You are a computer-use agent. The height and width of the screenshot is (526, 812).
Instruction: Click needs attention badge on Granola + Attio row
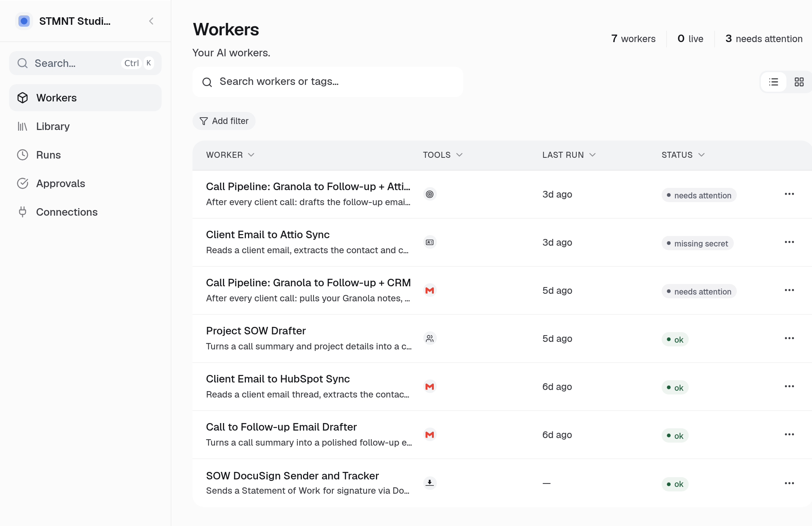pyautogui.click(x=699, y=195)
